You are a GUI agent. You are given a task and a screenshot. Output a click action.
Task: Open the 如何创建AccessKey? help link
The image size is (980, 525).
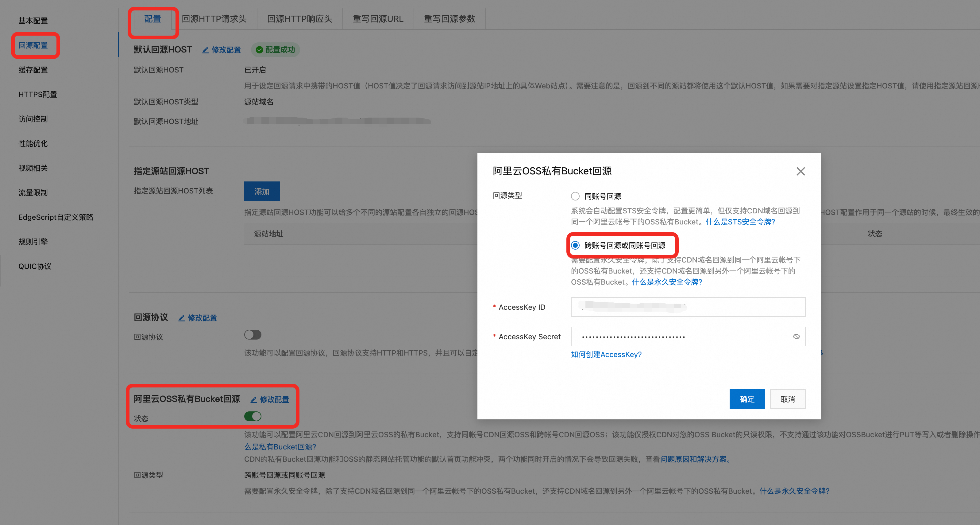pos(606,354)
